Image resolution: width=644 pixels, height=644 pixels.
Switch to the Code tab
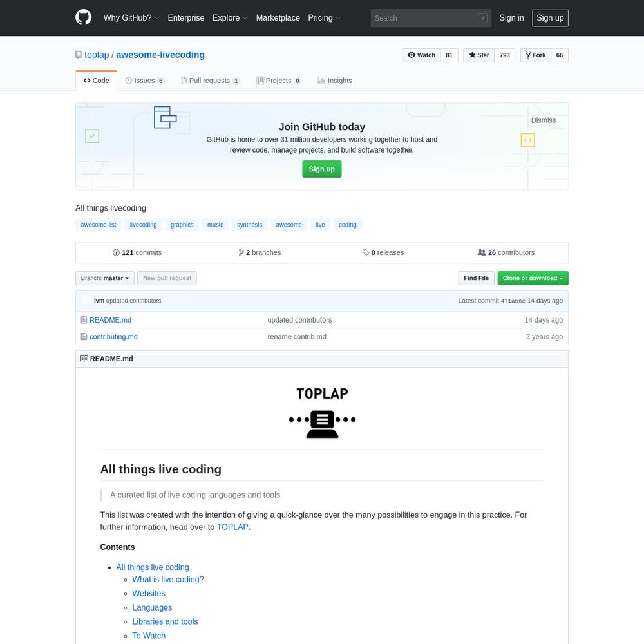click(96, 80)
